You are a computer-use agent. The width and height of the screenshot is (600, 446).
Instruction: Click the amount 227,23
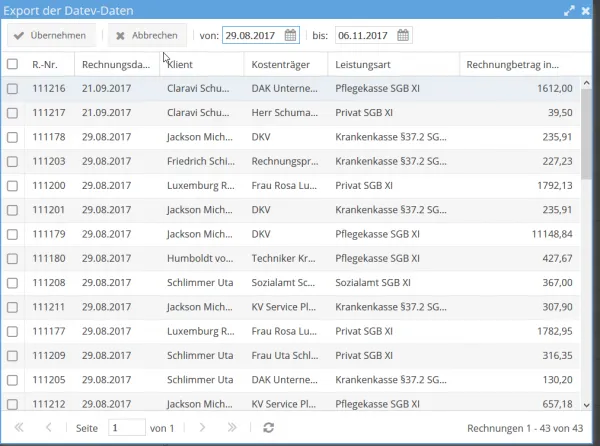557,161
